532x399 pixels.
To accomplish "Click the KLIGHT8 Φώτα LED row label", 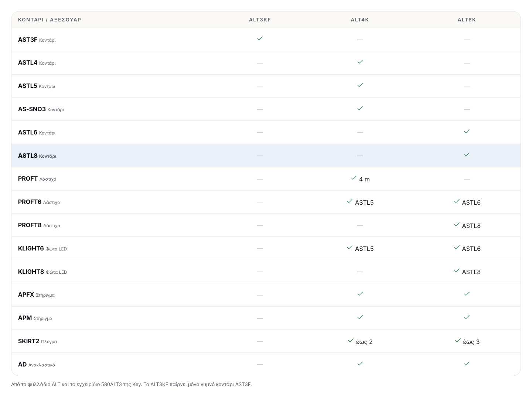I will 42,272.
